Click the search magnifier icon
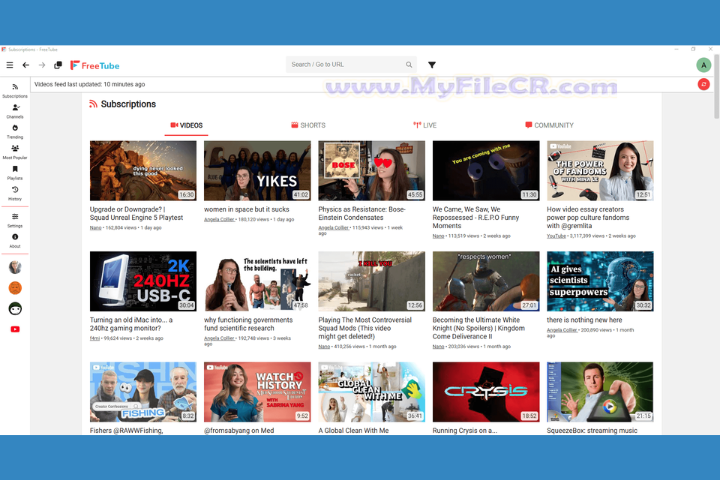 pyautogui.click(x=409, y=65)
